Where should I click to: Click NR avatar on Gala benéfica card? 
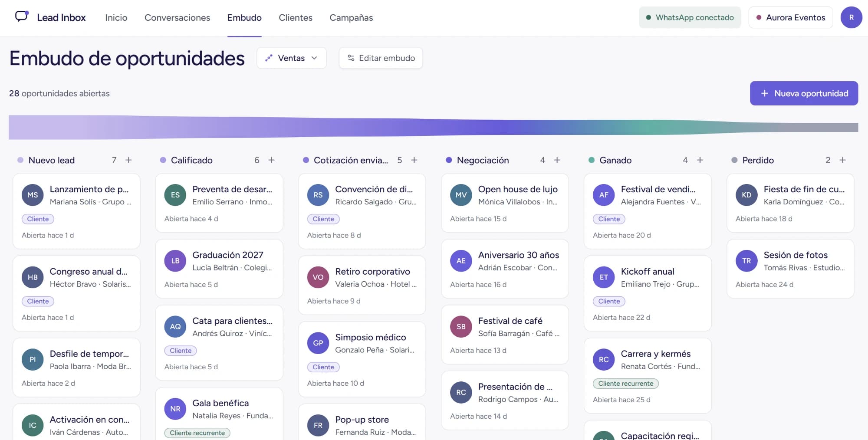pos(175,409)
